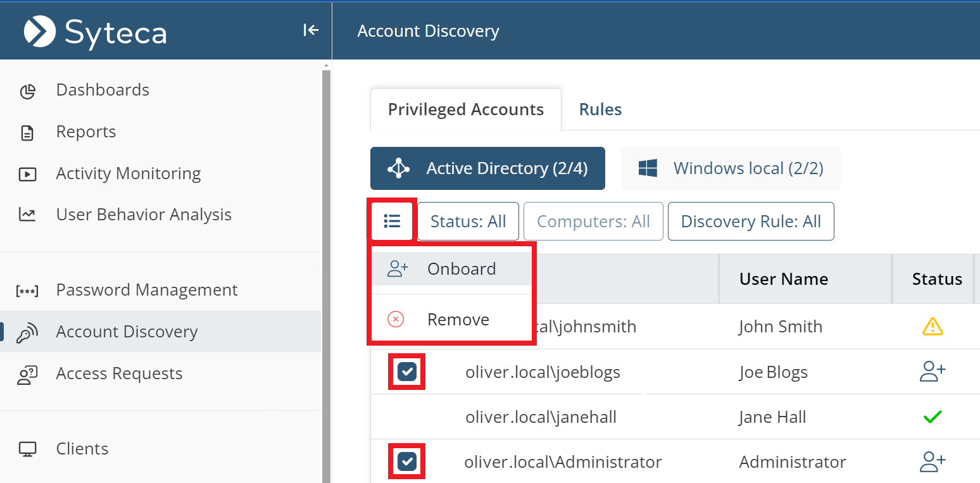
Task: Click the Password Management asterisks icon
Action: 27,291
